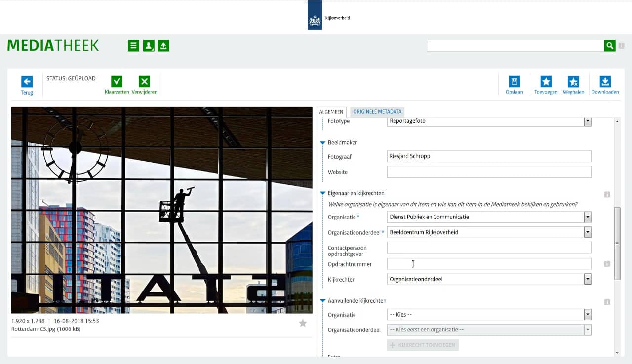Open the Kijkrechten dropdown
This screenshot has width=632, height=364.
pyautogui.click(x=587, y=279)
